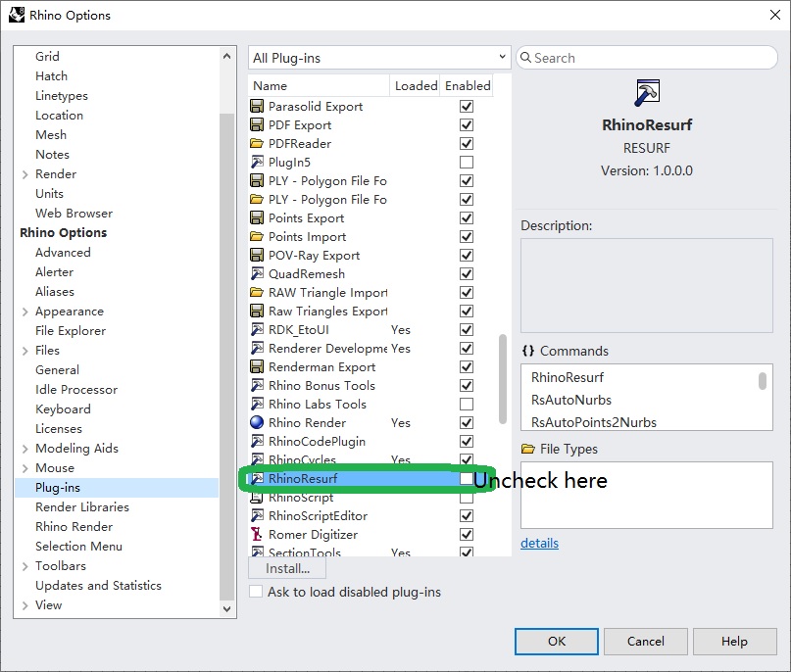Expand the Appearance tree node

pos(25,312)
